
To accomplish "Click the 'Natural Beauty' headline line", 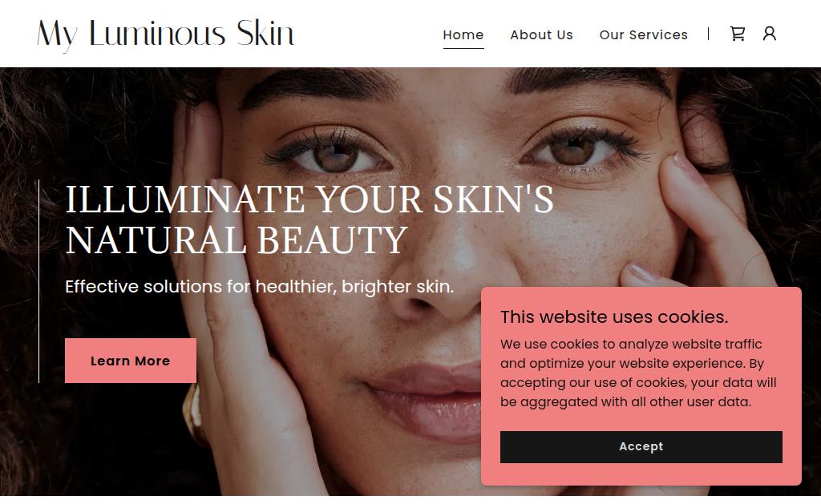I will click(237, 240).
